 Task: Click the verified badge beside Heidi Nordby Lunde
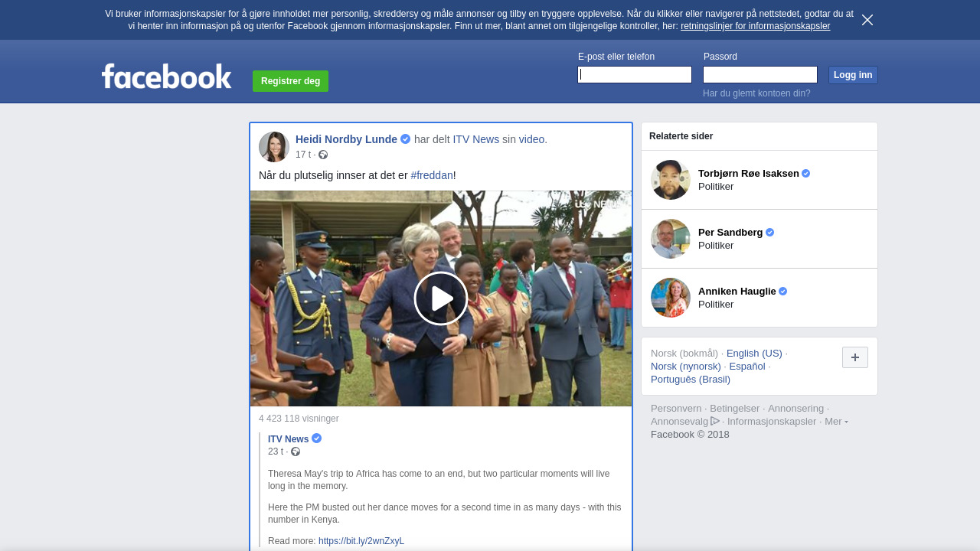pyautogui.click(x=406, y=139)
